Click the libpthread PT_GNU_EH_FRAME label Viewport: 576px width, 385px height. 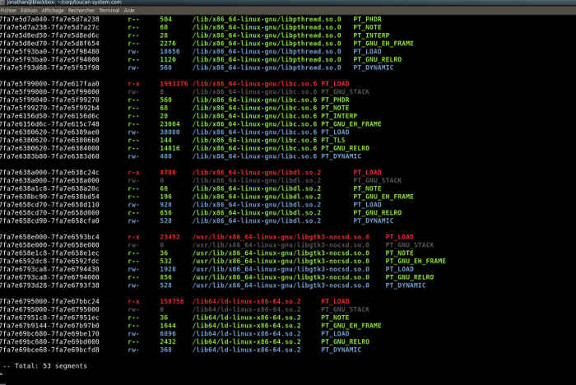[x=383, y=43]
